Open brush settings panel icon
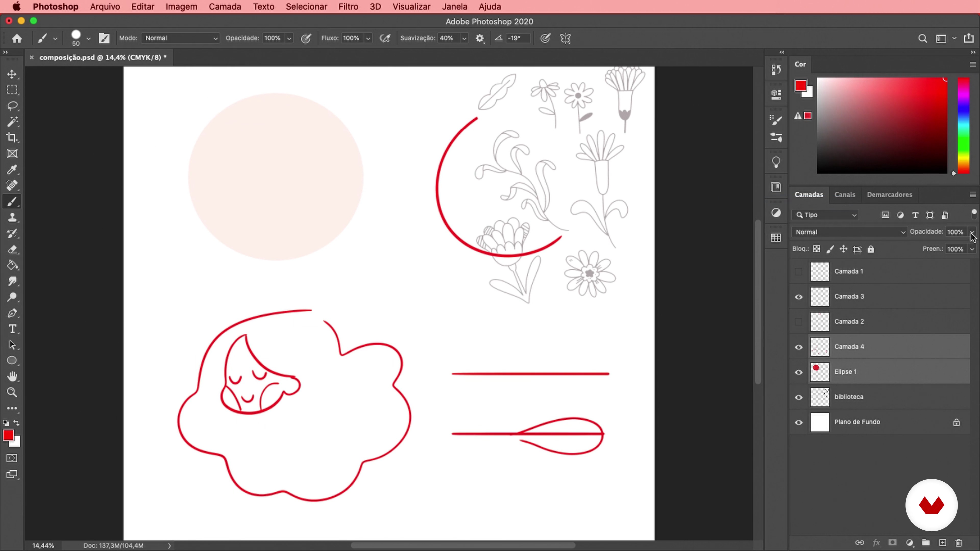This screenshot has height=551, width=980. point(104,38)
